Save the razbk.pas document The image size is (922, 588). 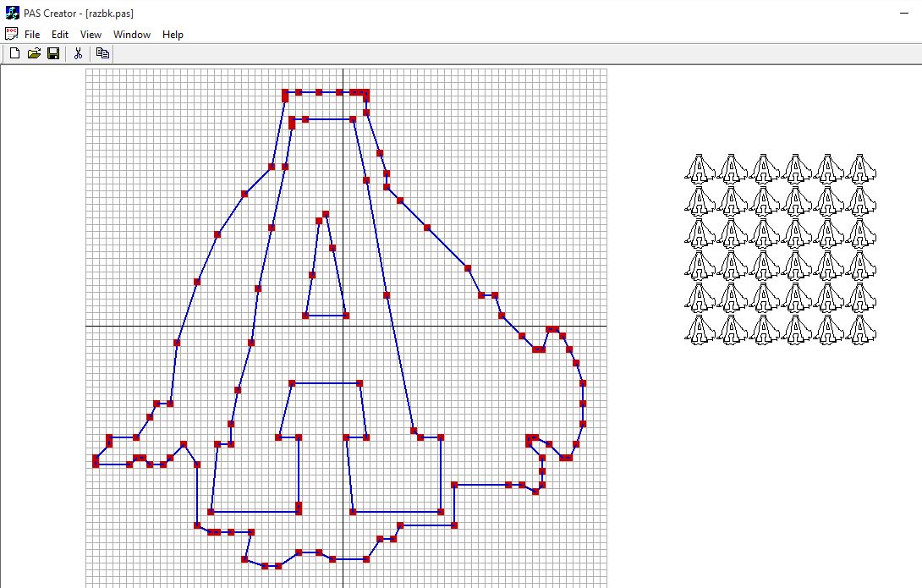[x=52, y=52]
